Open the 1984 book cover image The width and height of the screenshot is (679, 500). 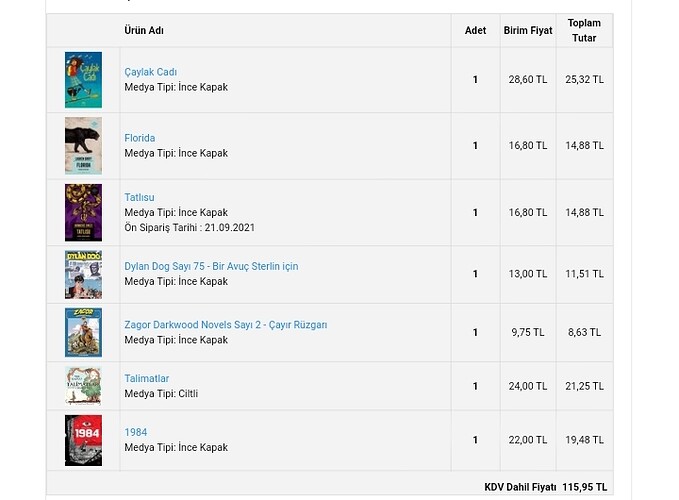83,440
